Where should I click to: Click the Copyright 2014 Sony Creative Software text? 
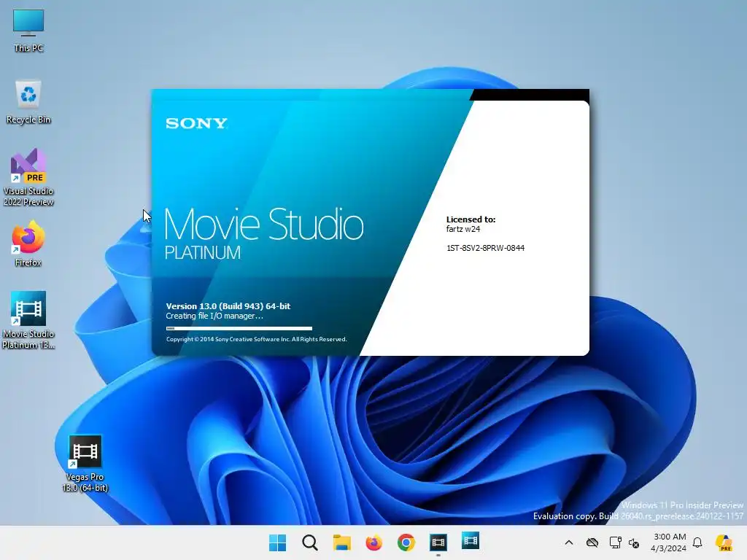[x=256, y=339]
